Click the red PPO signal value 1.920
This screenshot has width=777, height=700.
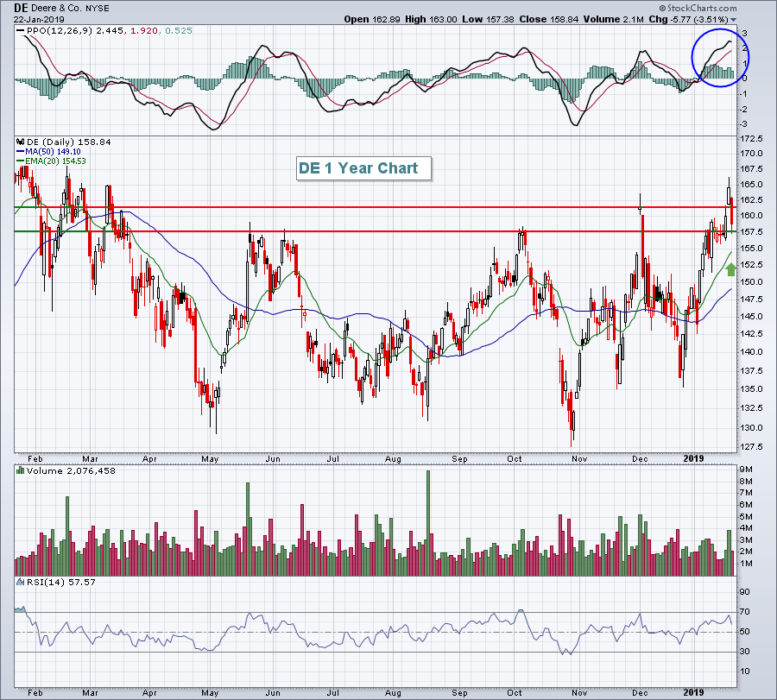[x=144, y=31]
